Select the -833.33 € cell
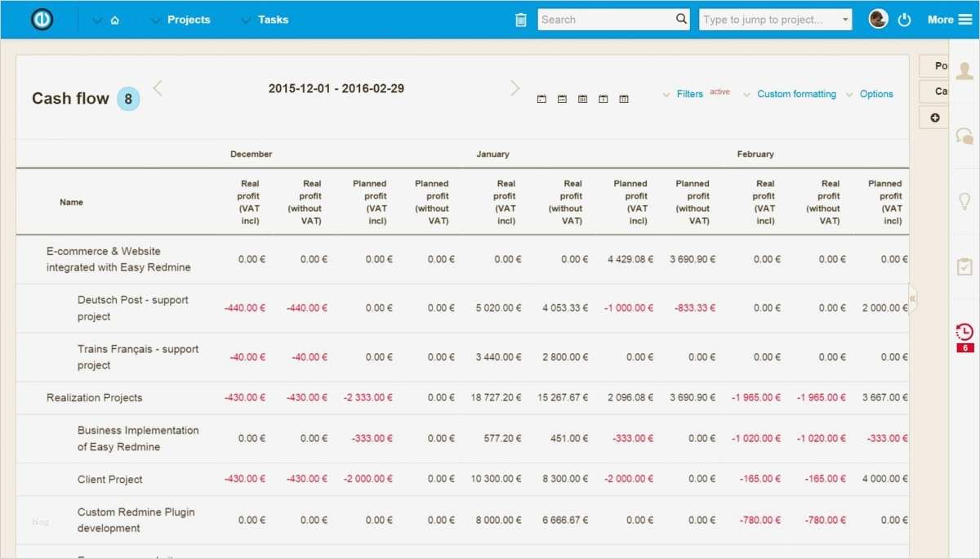The height and width of the screenshot is (559, 980). point(695,308)
